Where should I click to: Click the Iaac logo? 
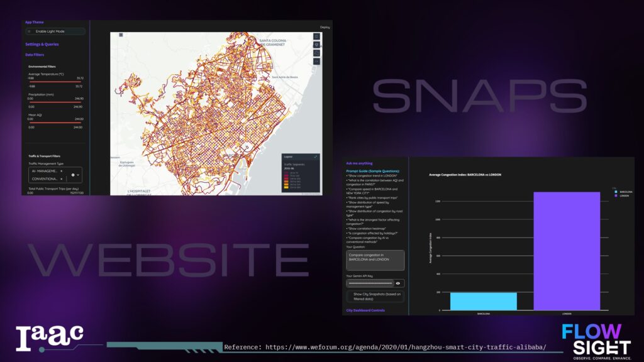point(49,337)
